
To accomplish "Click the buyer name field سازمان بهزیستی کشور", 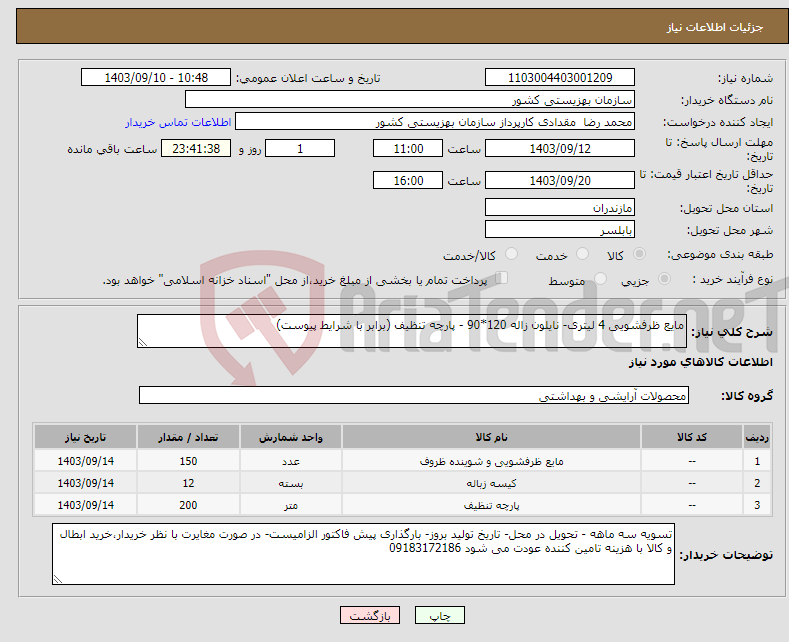I will pos(410,100).
